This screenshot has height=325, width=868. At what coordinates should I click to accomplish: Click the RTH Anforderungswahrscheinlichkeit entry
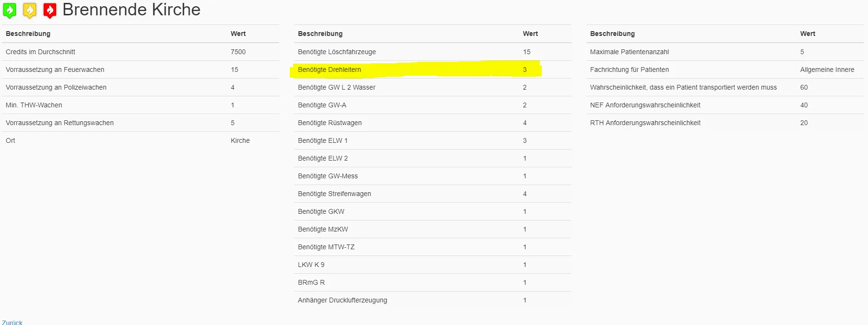click(x=645, y=123)
